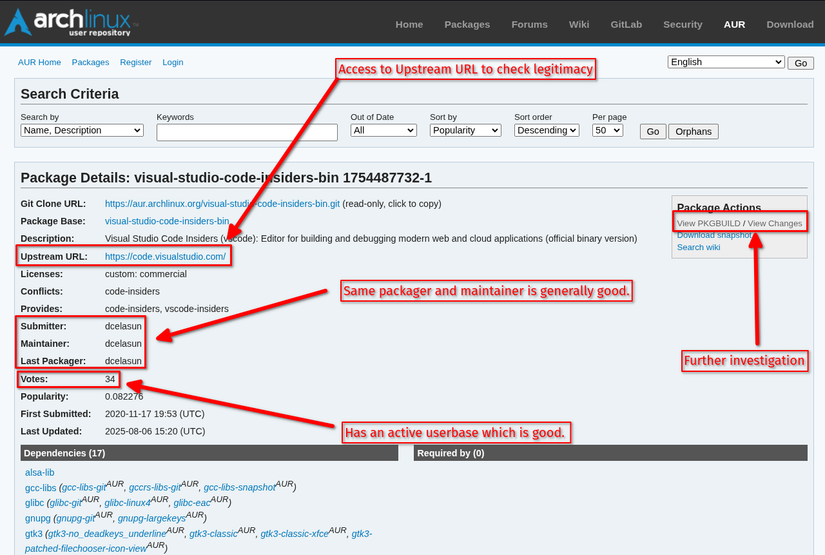Change the Sort order dropdown
The width and height of the screenshot is (825, 555).
click(546, 130)
